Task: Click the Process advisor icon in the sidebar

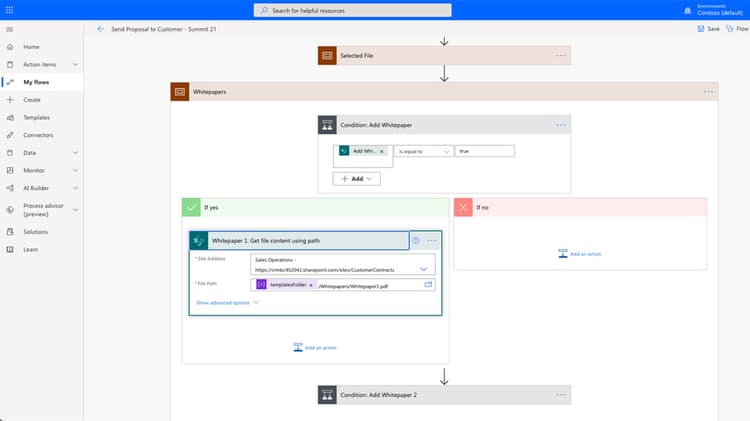Action: click(10, 210)
